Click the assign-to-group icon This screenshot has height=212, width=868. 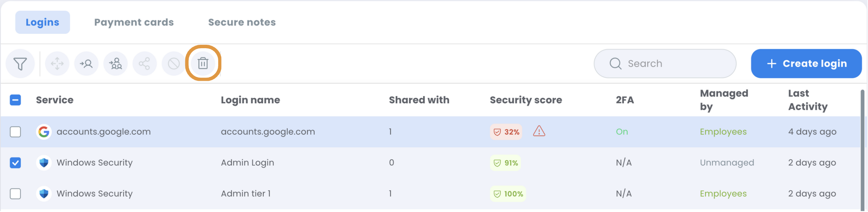(x=115, y=64)
